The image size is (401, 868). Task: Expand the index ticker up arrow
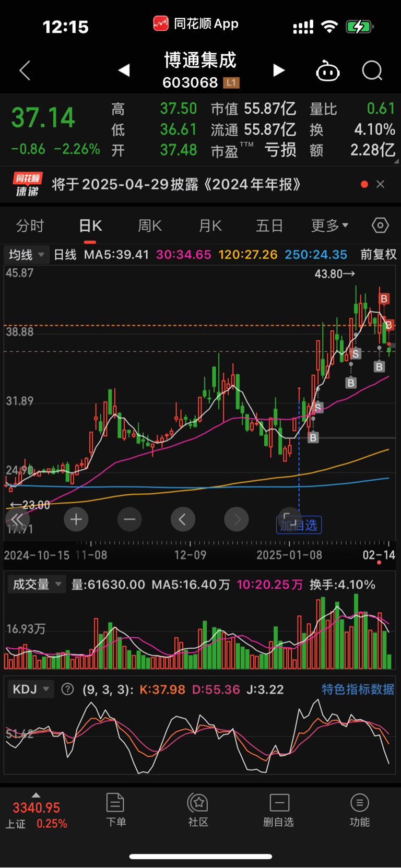pyautogui.click(x=36, y=795)
